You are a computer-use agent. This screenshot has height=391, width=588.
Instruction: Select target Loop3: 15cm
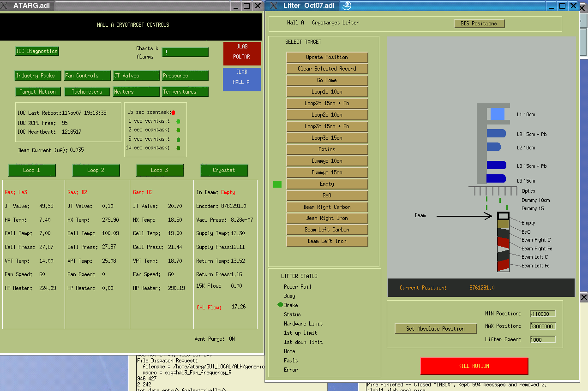pos(327,138)
